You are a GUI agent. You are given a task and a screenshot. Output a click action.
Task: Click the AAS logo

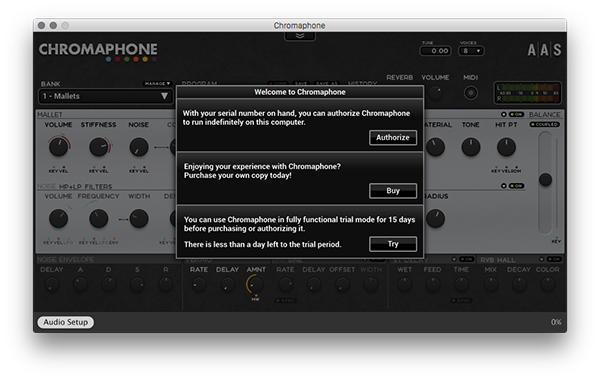coord(544,50)
